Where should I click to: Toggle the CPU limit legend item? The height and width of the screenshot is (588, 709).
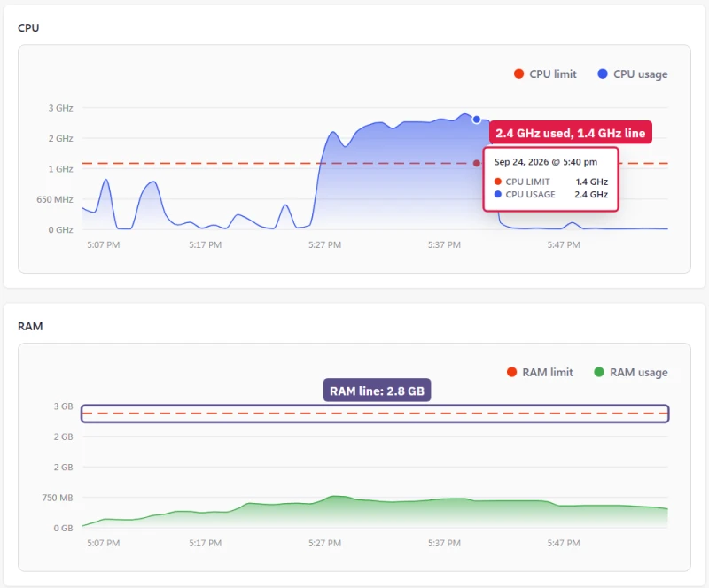(545, 74)
